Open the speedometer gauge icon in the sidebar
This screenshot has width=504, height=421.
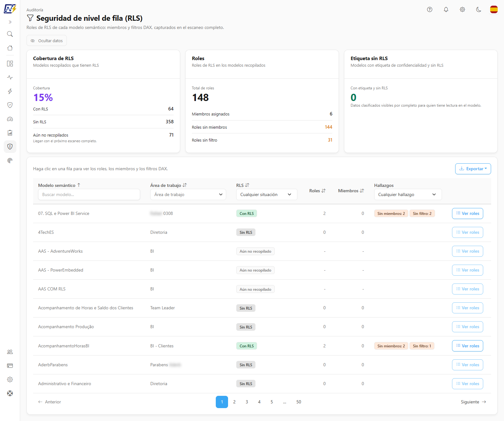10,119
